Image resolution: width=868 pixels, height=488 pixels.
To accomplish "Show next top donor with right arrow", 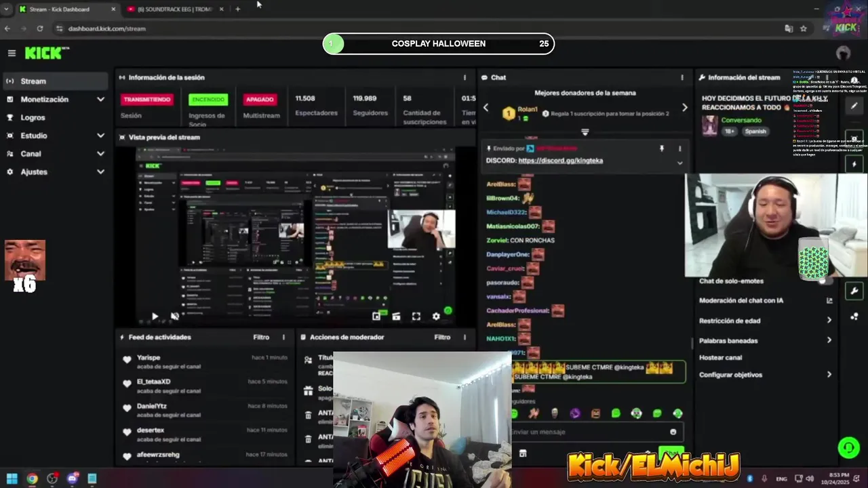I will pyautogui.click(x=684, y=108).
